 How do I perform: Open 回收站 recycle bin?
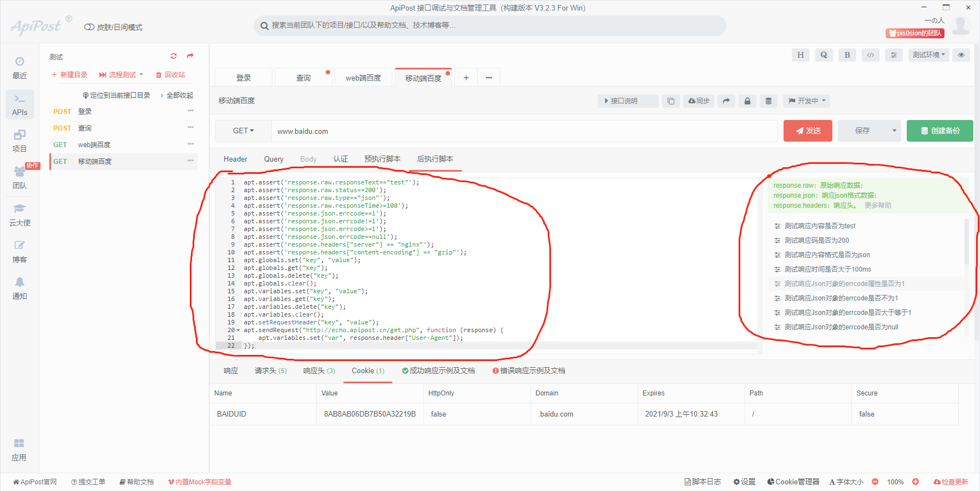point(170,75)
